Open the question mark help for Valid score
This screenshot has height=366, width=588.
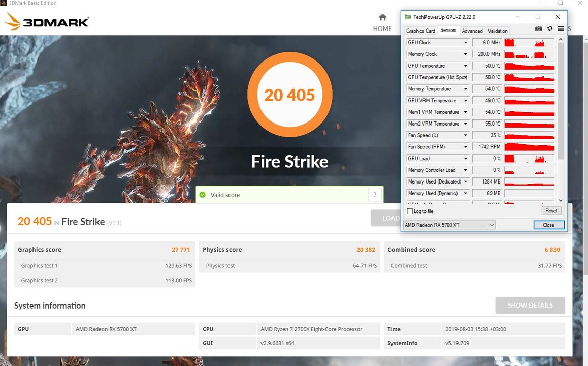pos(375,195)
